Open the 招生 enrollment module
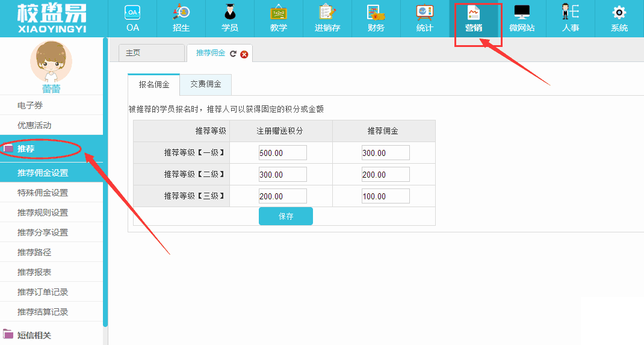The image size is (644, 345). (181, 19)
